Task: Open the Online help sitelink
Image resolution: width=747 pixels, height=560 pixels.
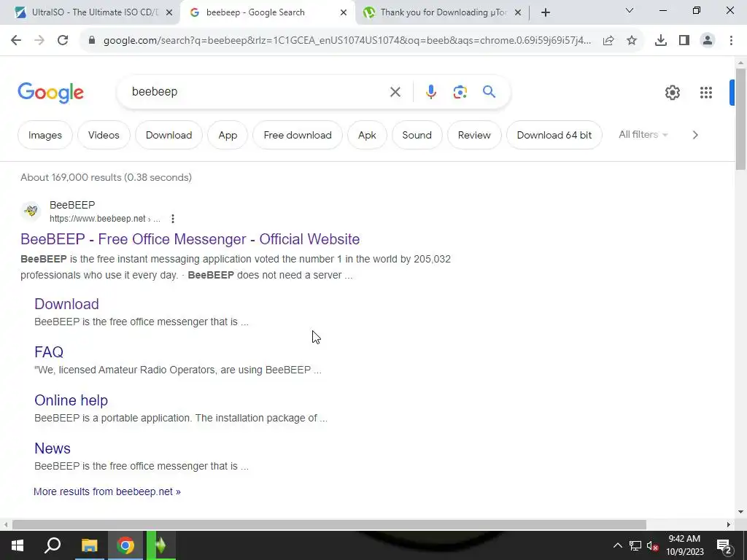Action: pos(71,400)
